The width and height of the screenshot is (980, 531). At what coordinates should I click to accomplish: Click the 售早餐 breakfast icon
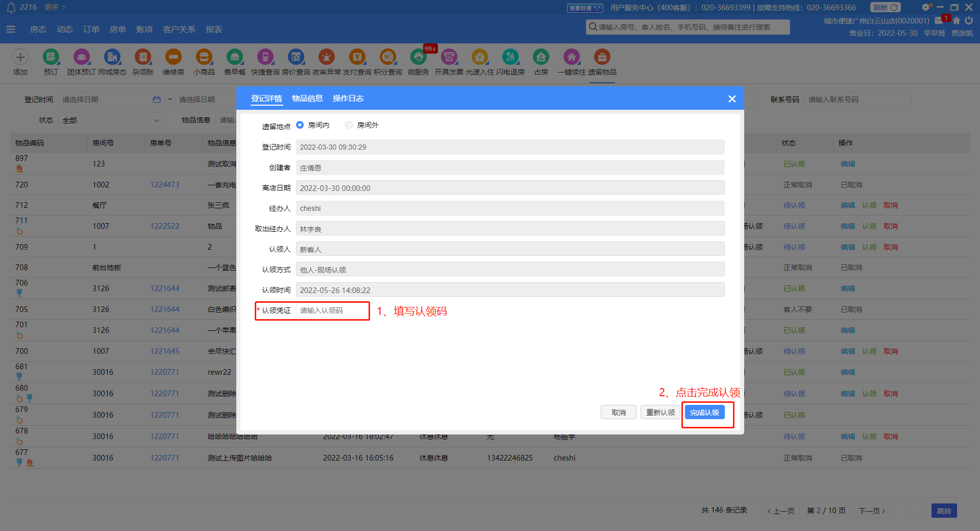click(x=235, y=57)
